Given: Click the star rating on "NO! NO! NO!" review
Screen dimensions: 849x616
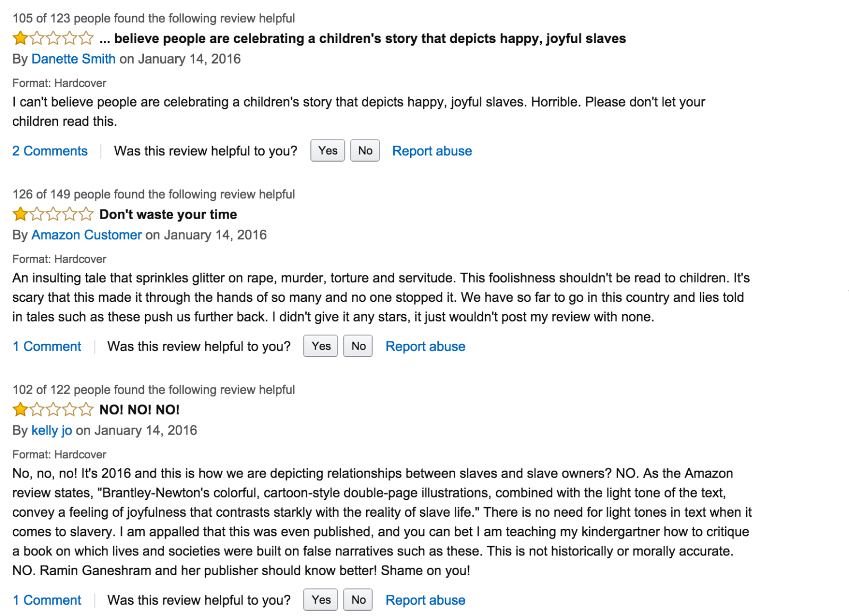Looking at the screenshot, I should point(53,410).
